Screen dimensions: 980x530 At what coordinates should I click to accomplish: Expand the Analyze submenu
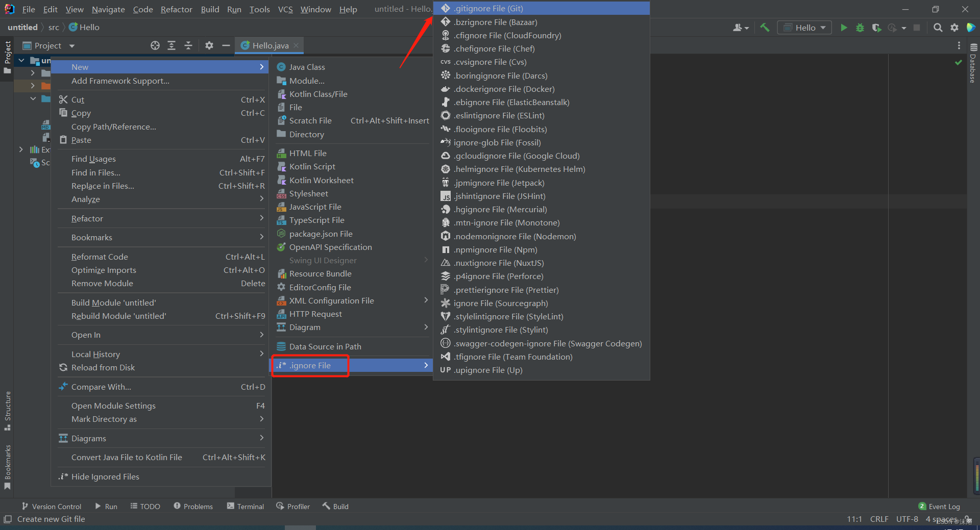(161, 199)
